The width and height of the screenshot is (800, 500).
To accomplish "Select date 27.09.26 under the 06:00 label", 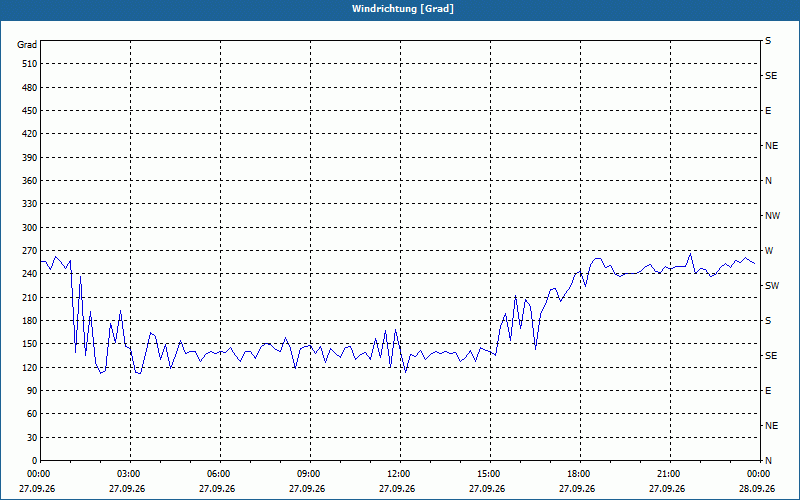I will pyautogui.click(x=217, y=489).
